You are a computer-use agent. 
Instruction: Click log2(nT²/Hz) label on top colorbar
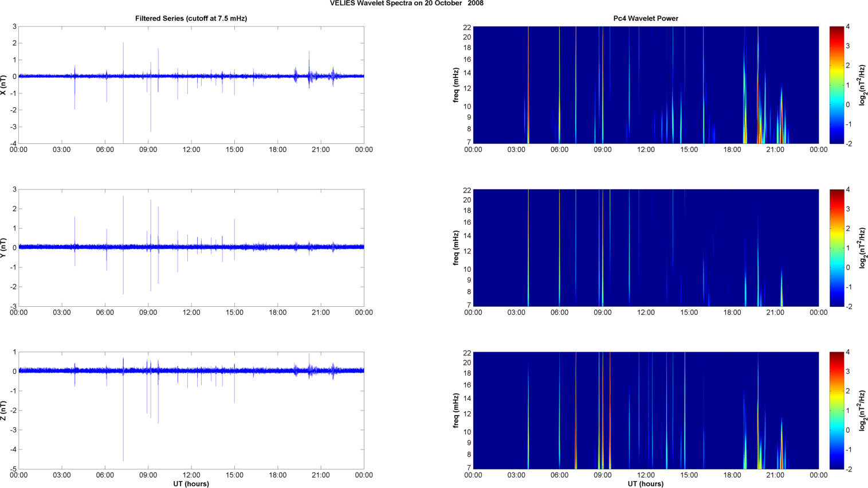(862, 85)
